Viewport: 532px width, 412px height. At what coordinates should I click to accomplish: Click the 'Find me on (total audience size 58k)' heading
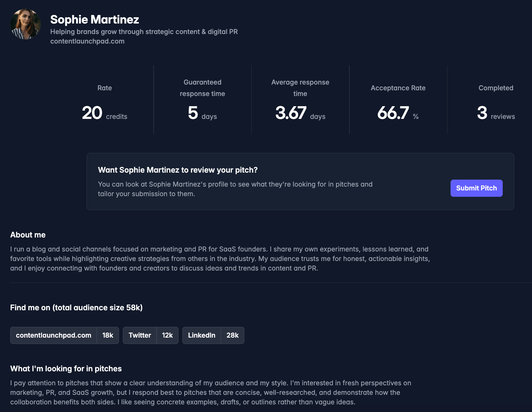76,308
